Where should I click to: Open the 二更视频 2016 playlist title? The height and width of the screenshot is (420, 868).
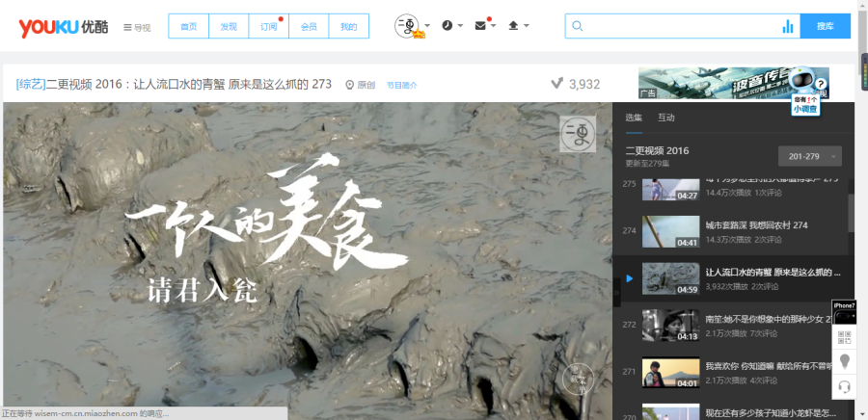[x=657, y=151]
